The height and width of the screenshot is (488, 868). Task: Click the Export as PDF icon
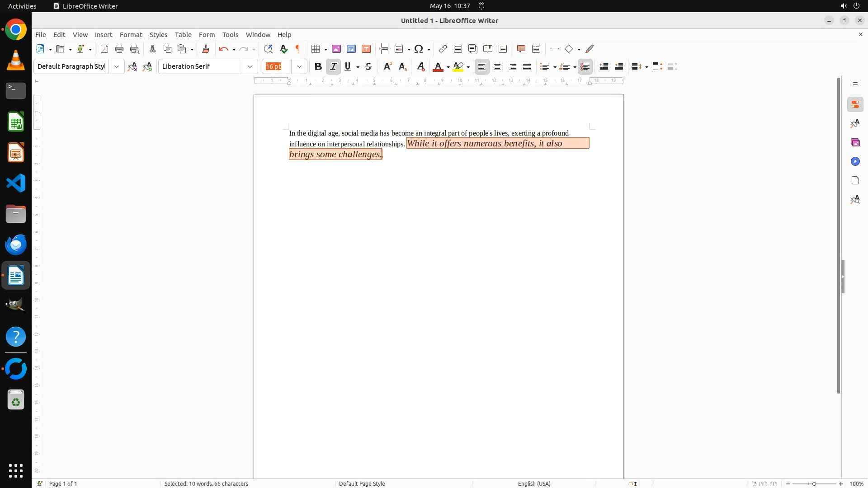(x=104, y=49)
